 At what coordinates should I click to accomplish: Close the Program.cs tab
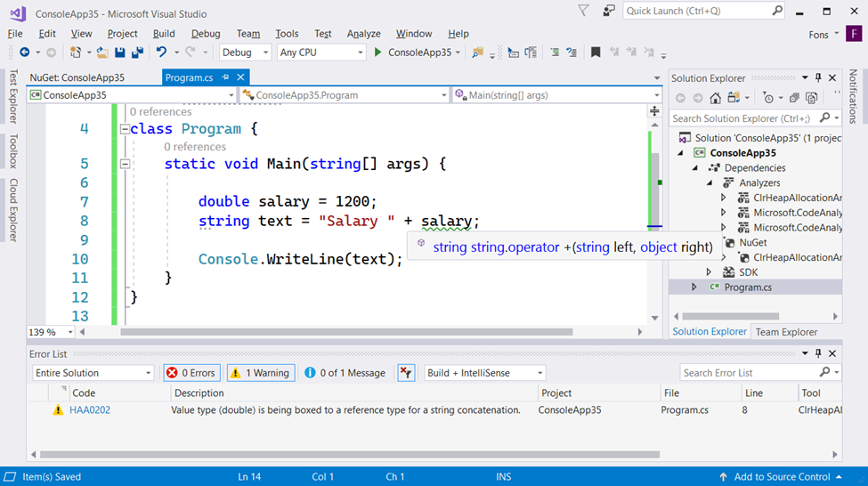(x=240, y=77)
